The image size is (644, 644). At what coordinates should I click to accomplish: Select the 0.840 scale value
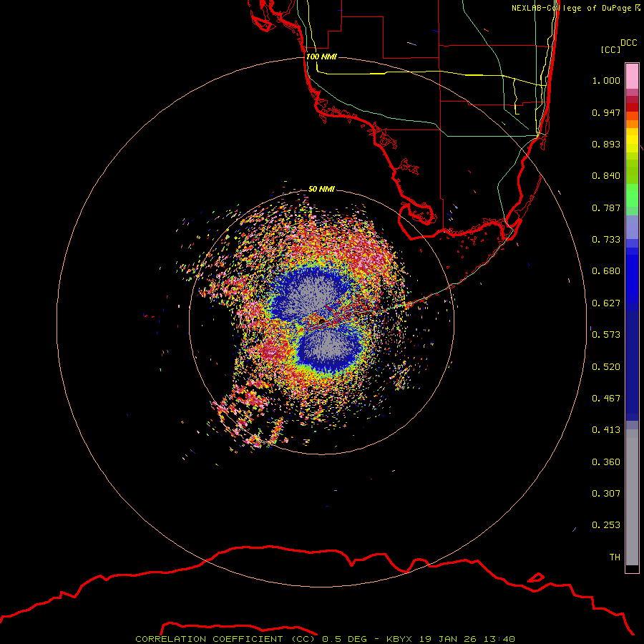606,176
